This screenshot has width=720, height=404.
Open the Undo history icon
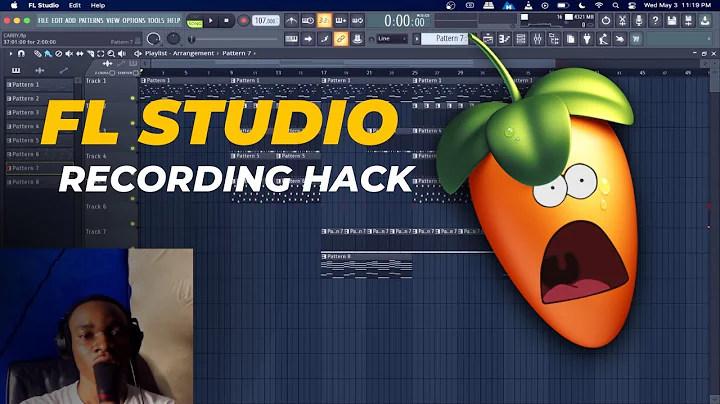[x=606, y=20]
